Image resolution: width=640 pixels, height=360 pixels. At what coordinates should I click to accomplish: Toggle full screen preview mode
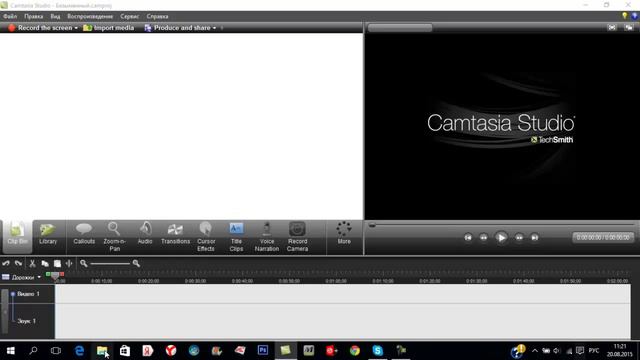[x=612, y=27]
